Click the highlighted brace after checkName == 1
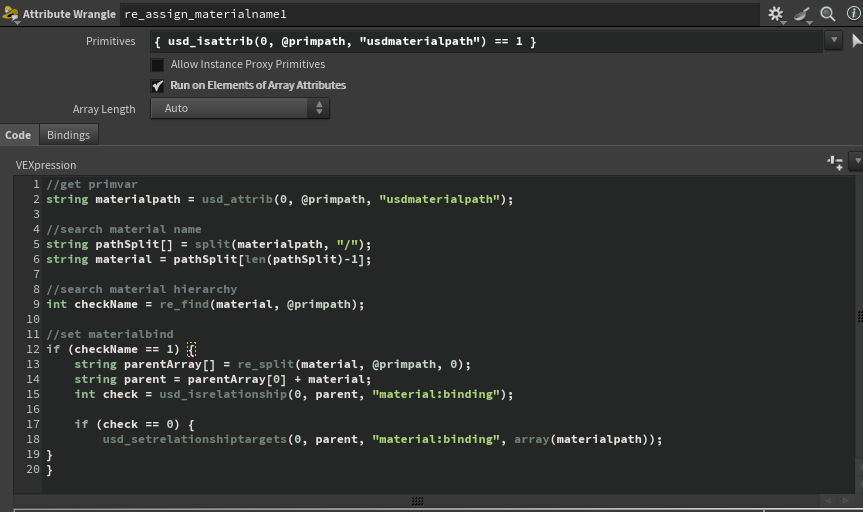This screenshot has width=863, height=512. pos(191,349)
